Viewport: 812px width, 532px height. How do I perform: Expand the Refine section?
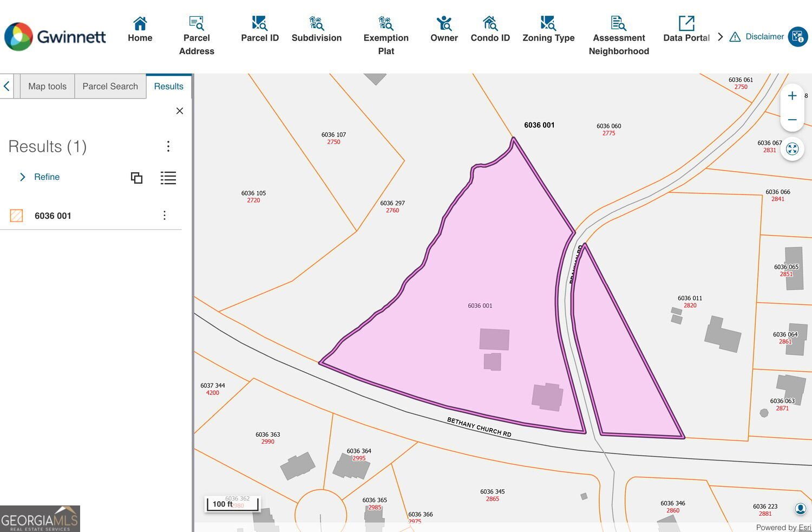[x=40, y=177]
